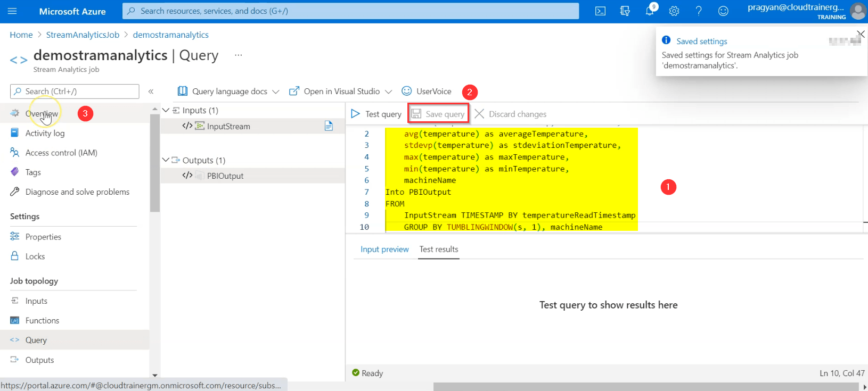Click the UserVoice smiley icon
This screenshot has width=868, height=391.
(407, 91)
